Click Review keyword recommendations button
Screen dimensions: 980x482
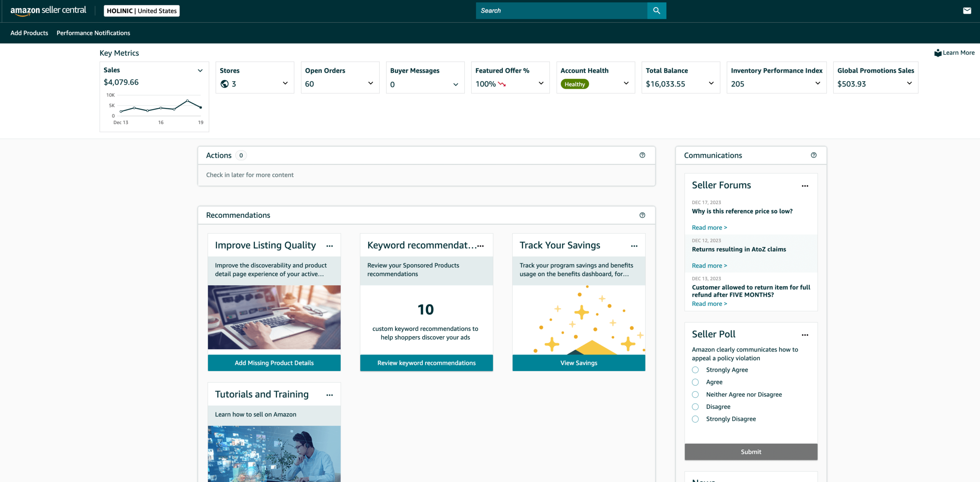[x=426, y=363]
